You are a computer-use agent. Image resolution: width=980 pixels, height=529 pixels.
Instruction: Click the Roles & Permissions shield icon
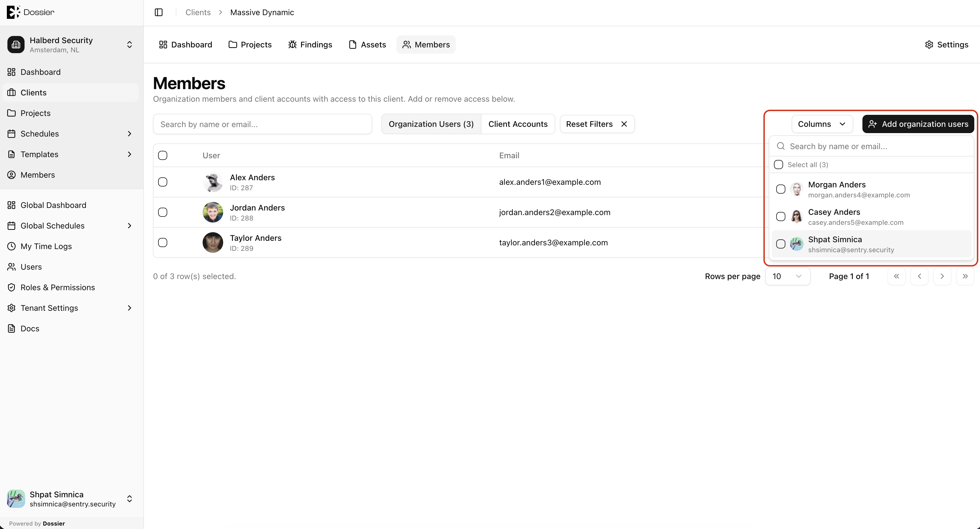[11, 287]
